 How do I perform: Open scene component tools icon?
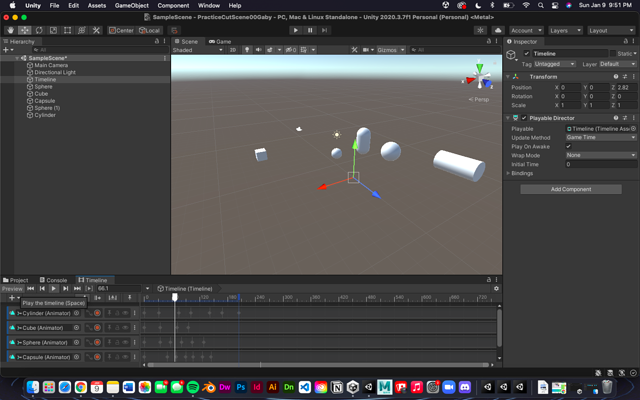tap(354, 50)
